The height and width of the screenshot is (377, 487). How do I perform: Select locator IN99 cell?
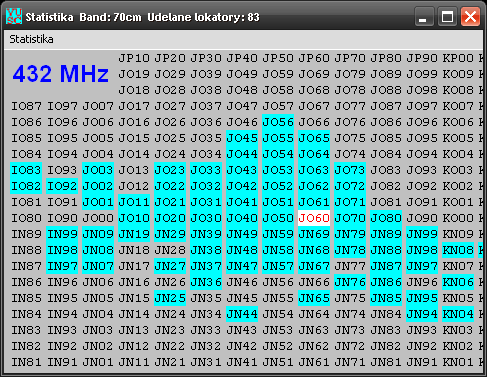point(62,234)
